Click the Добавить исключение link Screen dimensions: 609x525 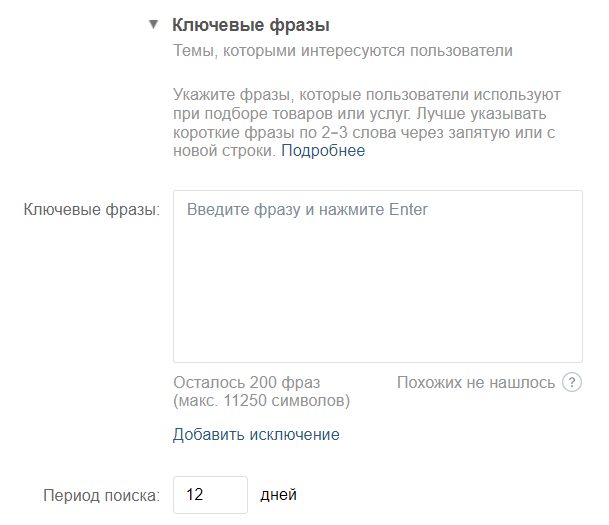pos(256,434)
